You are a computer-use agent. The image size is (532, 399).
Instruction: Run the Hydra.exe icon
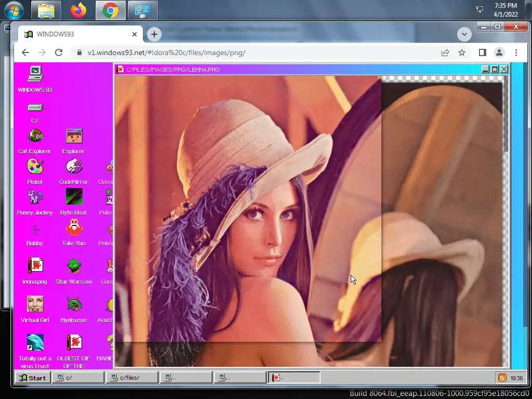pos(74,309)
